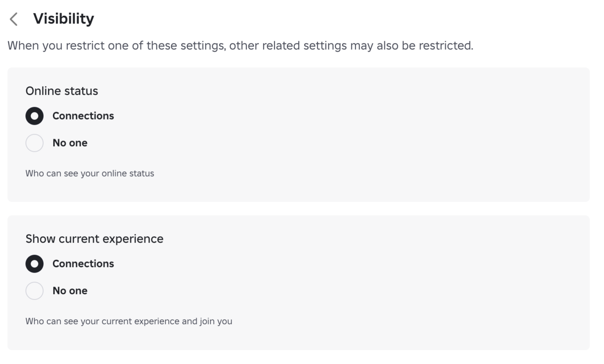Go back using the left arrow icon
Viewport: 604px width, 364px height.
pyautogui.click(x=14, y=19)
